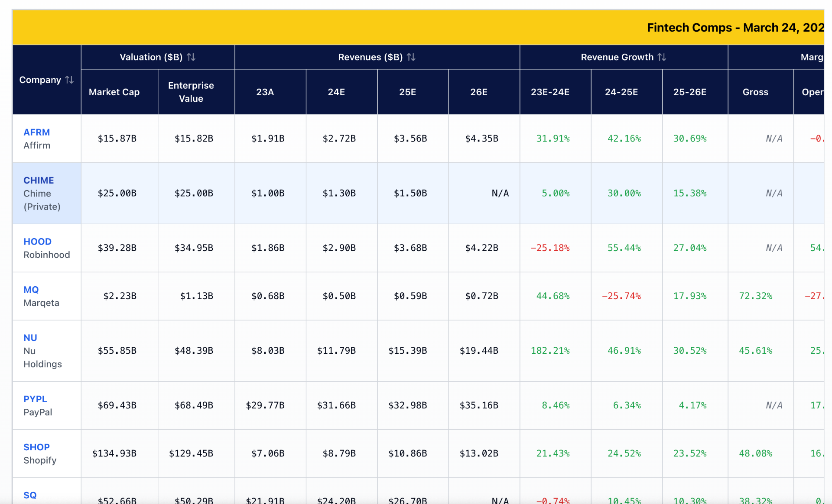Click sort arrows next to Company header
Image resolution: width=832 pixels, height=504 pixels.
click(x=69, y=80)
